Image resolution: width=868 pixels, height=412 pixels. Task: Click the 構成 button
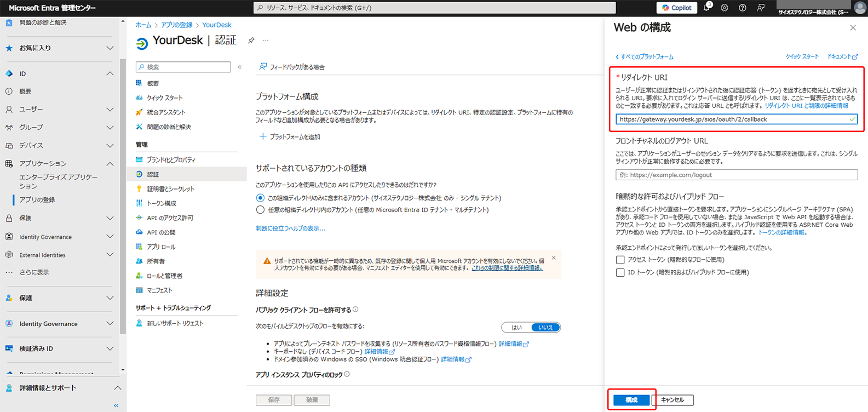[x=631, y=400]
